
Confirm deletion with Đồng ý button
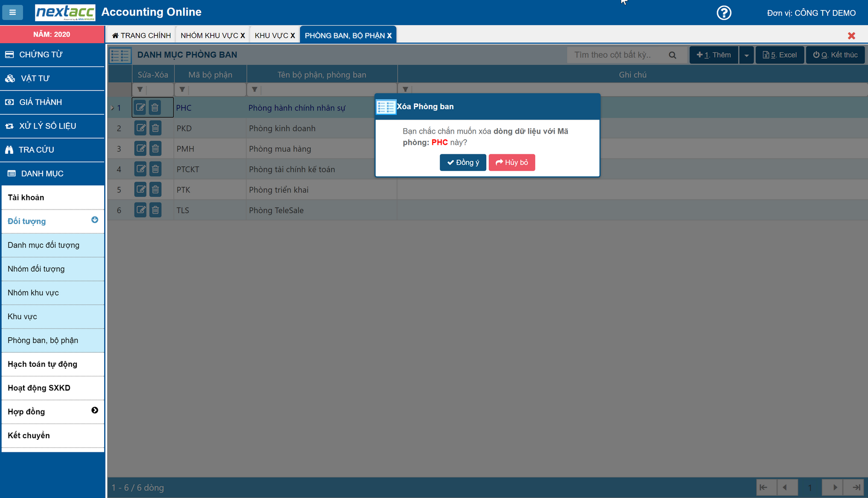tap(463, 162)
